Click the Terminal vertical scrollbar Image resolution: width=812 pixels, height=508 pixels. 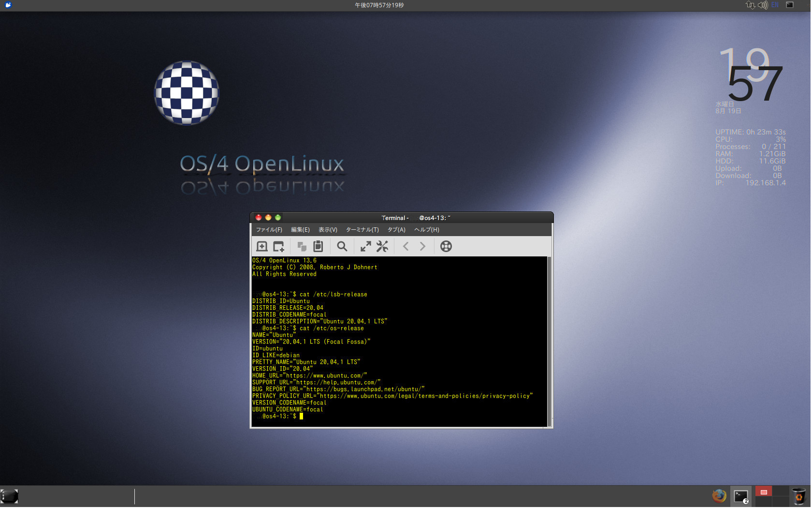pyautogui.click(x=549, y=342)
